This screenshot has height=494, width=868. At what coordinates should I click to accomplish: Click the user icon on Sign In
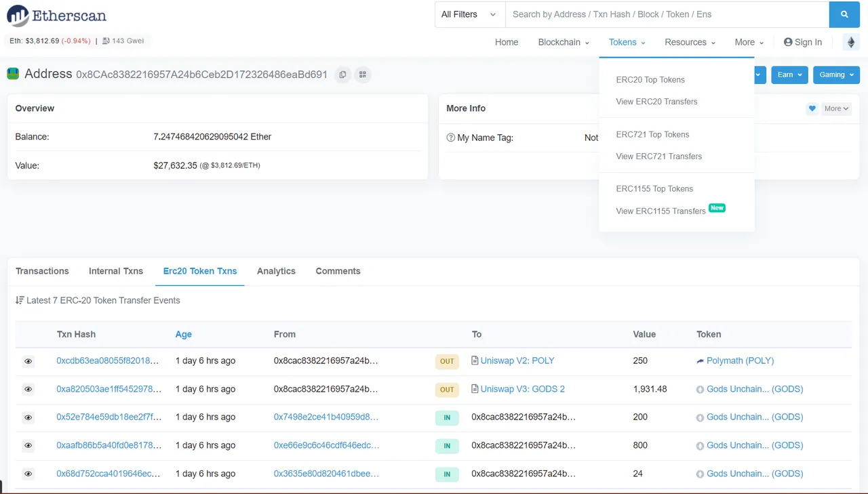(788, 42)
